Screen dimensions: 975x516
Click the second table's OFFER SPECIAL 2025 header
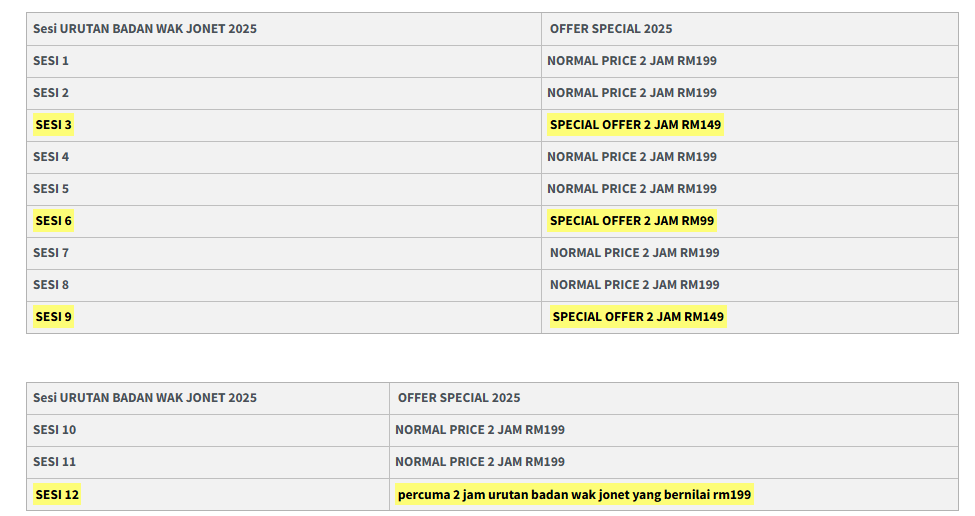(459, 398)
